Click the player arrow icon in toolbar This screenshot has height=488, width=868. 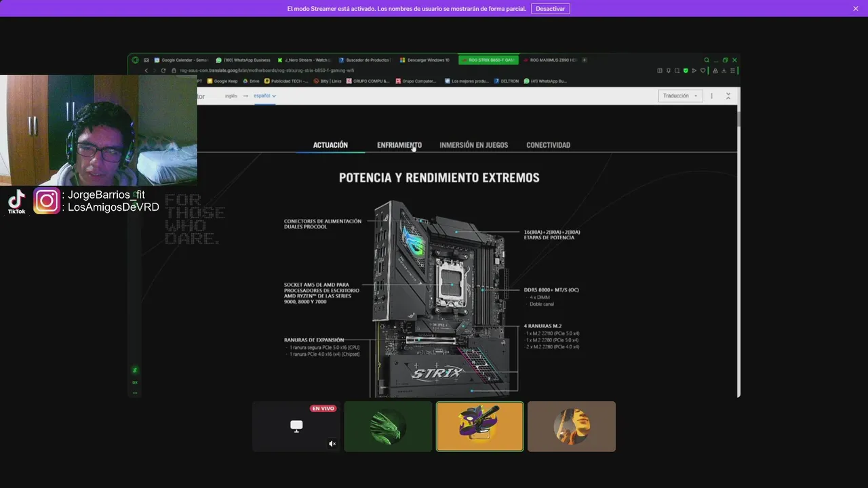coord(694,70)
